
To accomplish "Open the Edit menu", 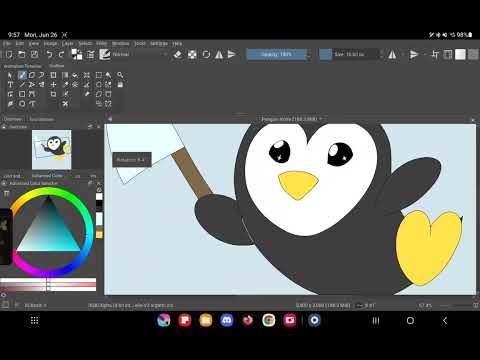I will coord(20,44).
